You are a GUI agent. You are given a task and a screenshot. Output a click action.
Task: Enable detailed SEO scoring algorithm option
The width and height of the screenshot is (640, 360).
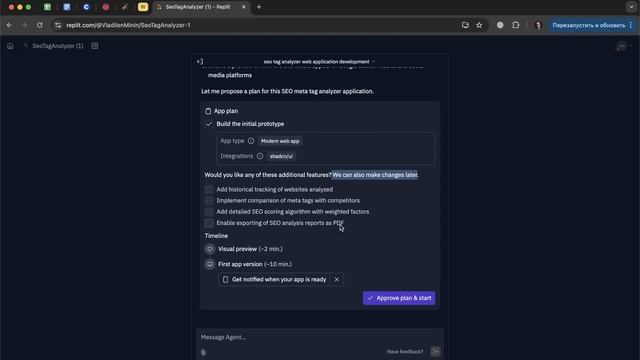tap(209, 212)
